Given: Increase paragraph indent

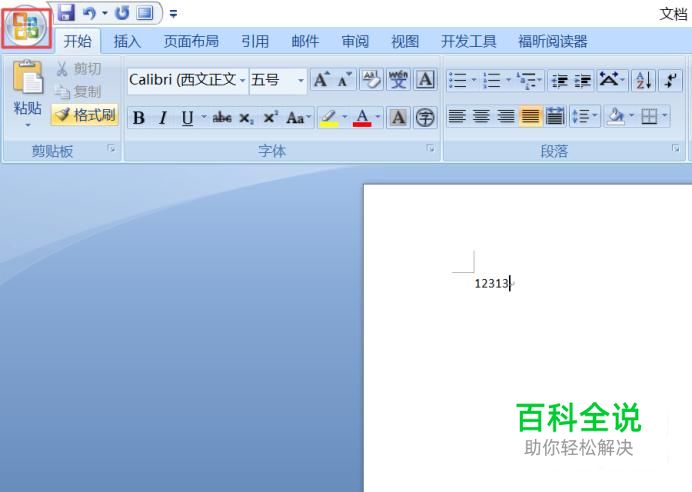Looking at the screenshot, I should click(x=583, y=81).
